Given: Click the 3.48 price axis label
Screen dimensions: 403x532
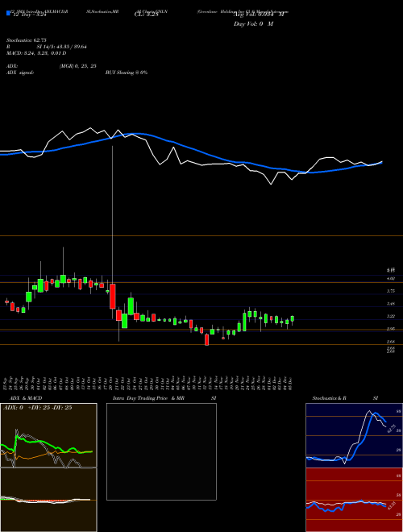Looking at the screenshot, I should (391, 304).
